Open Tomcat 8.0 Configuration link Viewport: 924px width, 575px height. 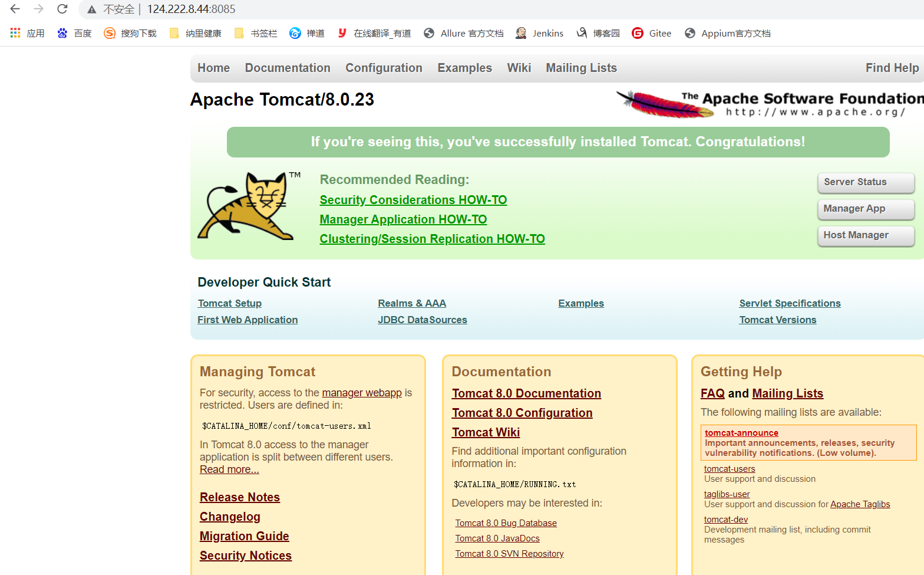(x=522, y=413)
